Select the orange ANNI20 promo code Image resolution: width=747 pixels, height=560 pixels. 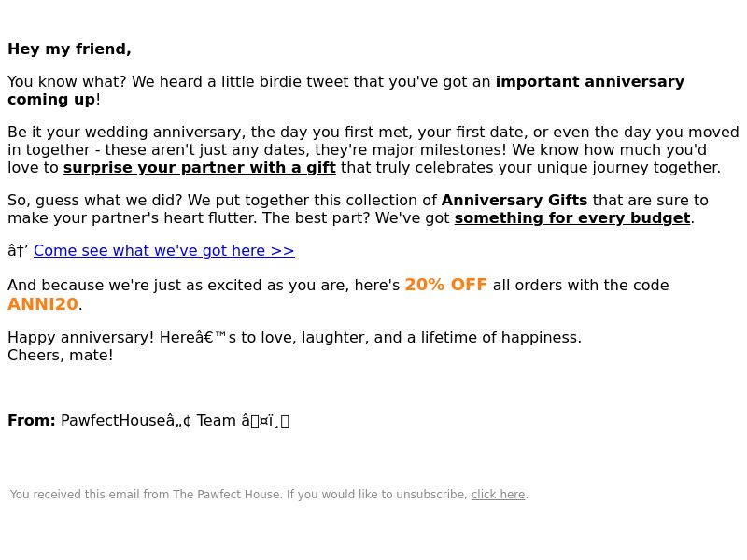click(x=43, y=304)
